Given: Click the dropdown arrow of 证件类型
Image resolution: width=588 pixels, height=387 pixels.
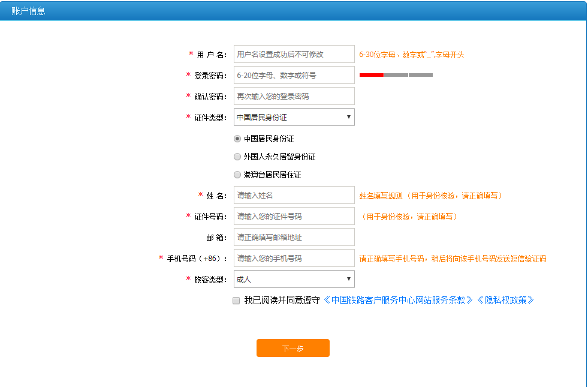Looking at the screenshot, I should point(349,117).
